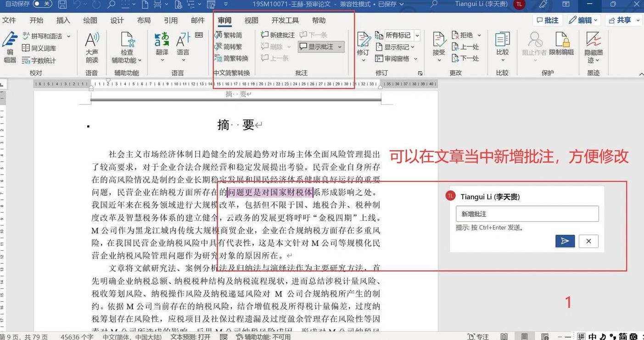Toggle the 自动保存 autosave switch
The image size is (644, 340).
[x=42, y=4]
